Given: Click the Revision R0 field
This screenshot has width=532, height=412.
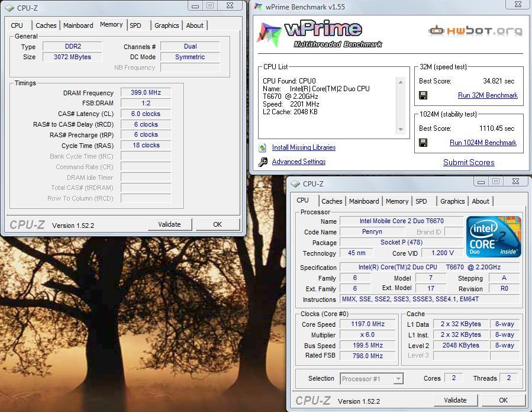Looking at the screenshot, I should pos(504,288).
